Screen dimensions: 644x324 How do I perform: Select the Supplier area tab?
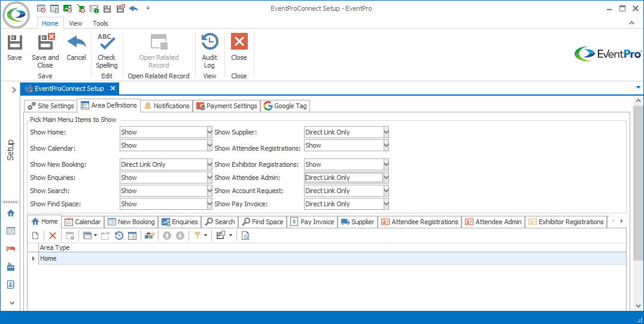358,222
